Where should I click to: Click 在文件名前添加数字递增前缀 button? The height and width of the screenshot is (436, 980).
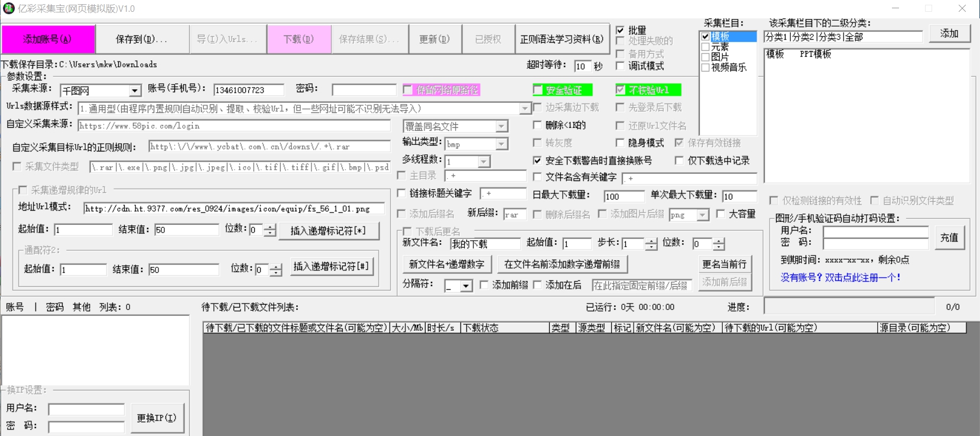[x=562, y=264]
